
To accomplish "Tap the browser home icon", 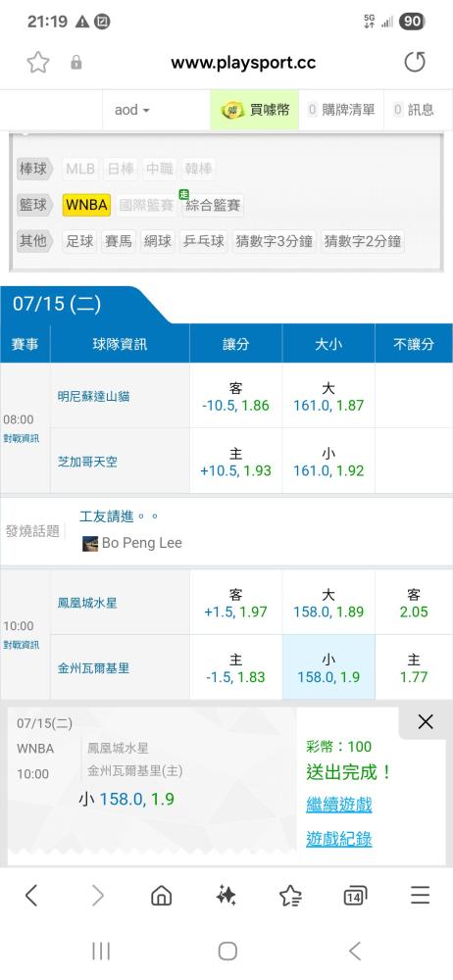I will coord(162,896).
